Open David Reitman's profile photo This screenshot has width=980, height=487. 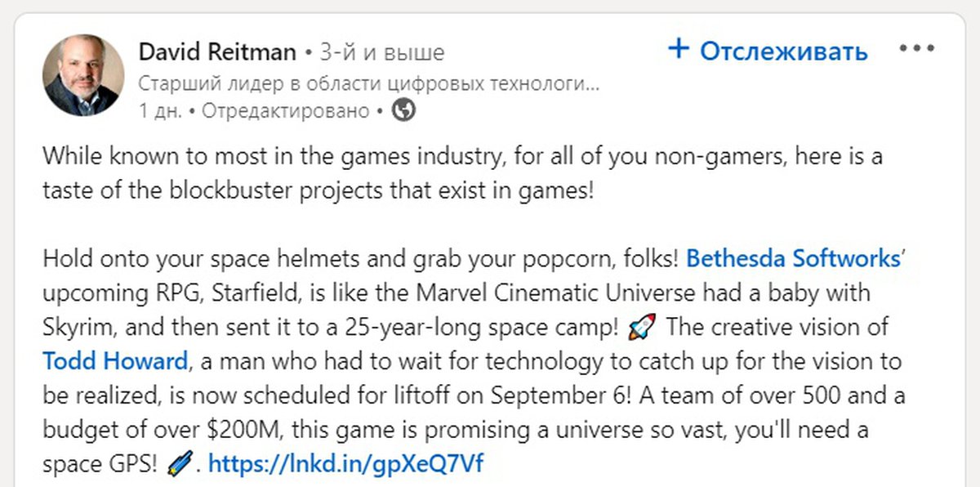click(x=83, y=75)
